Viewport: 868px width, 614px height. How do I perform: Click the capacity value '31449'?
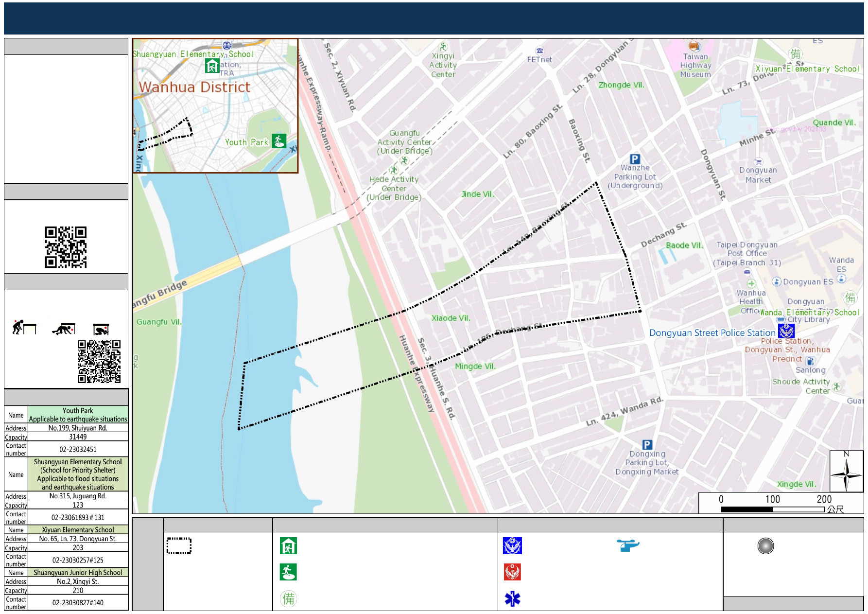(x=78, y=437)
